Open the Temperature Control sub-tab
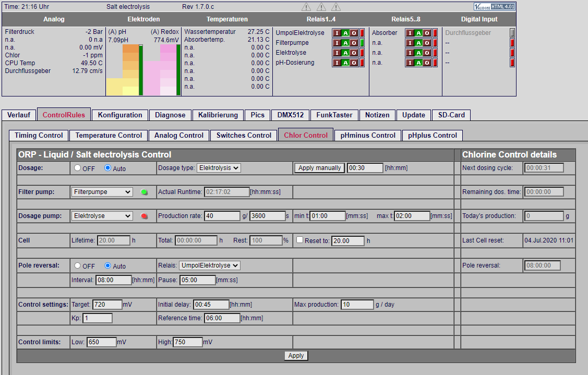Image resolution: width=588 pixels, height=375 pixels. (x=109, y=136)
